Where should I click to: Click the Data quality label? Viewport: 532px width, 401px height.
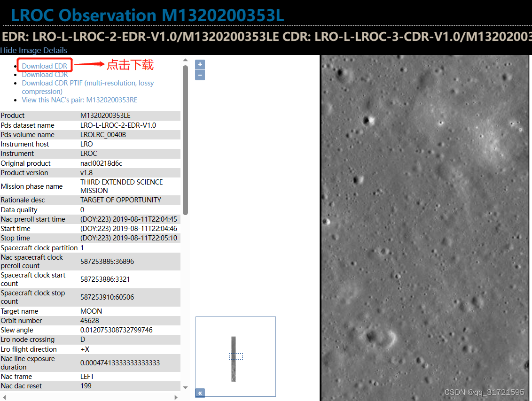click(19, 210)
